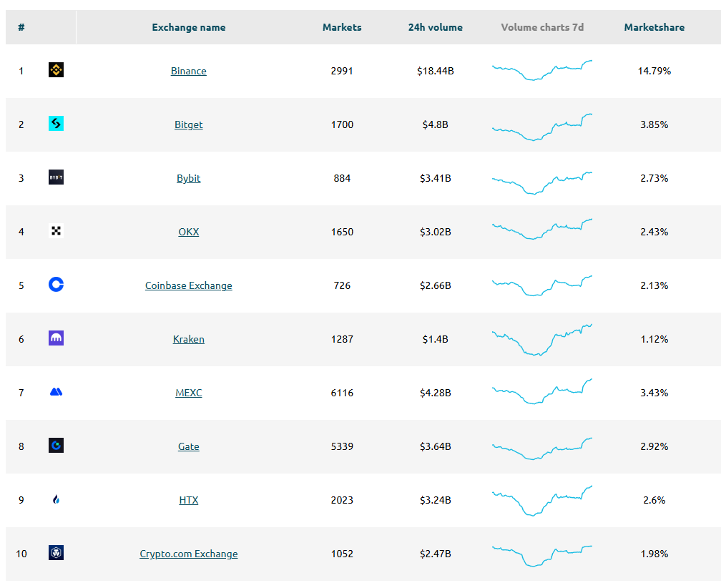Sort by the Markets column header
Image resolution: width=721 pixels, height=588 pixels.
click(x=342, y=26)
